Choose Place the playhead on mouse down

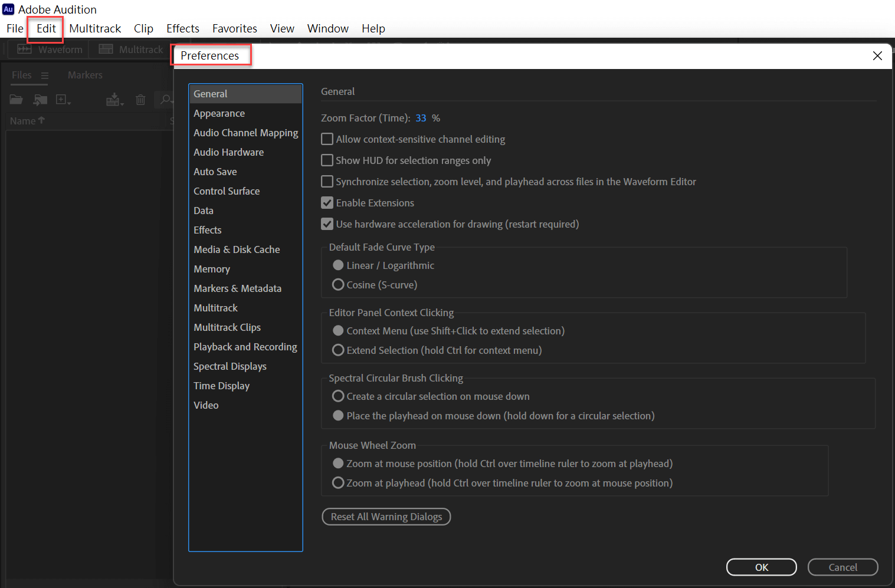coord(338,416)
